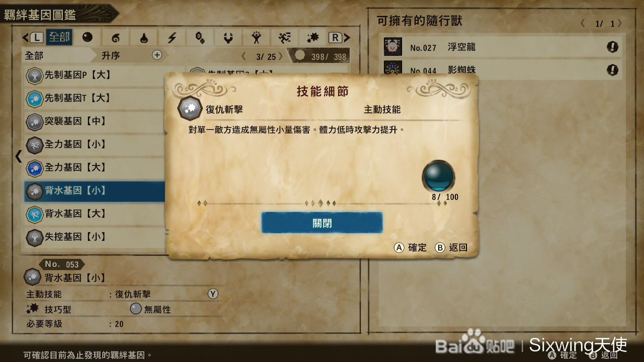Select the magnet-shaped filter icon
The height and width of the screenshot is (362, 644).
click(x=228, y=38)
